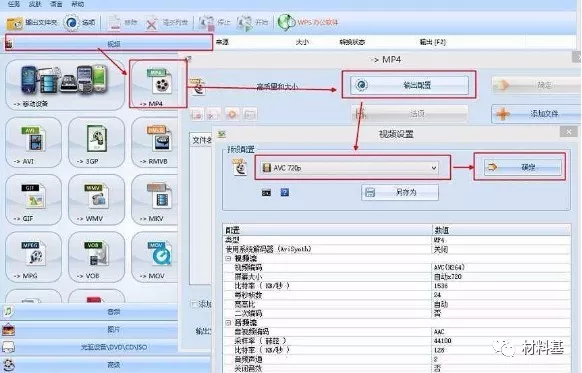Open the mobile device conversion icon
The width and height of the screenshot is (582, 373).
[65, 84]
